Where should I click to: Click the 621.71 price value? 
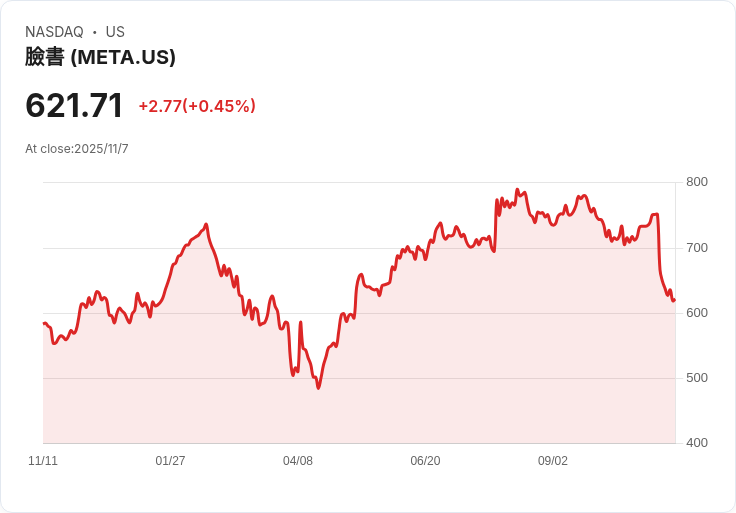pos(74,105)
